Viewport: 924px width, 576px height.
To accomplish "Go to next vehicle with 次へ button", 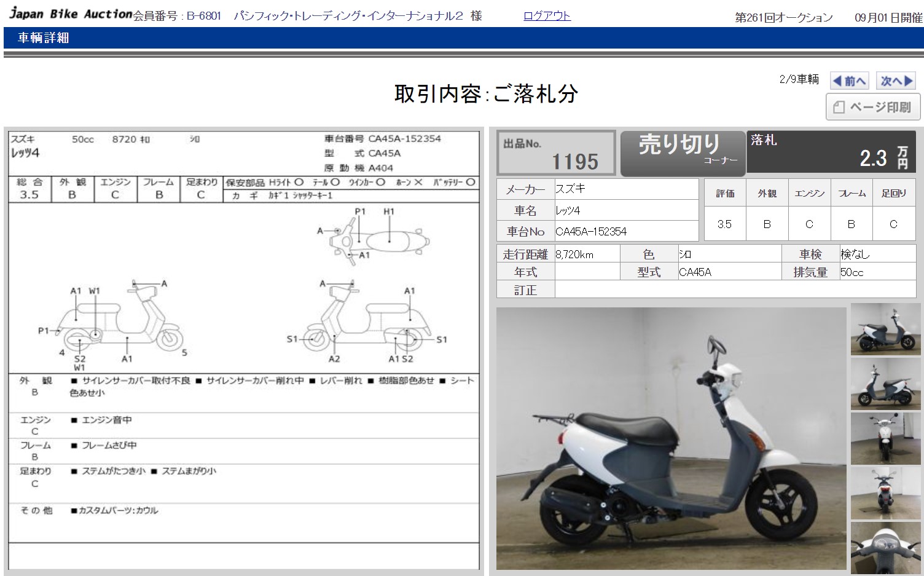I will [896, 81].
